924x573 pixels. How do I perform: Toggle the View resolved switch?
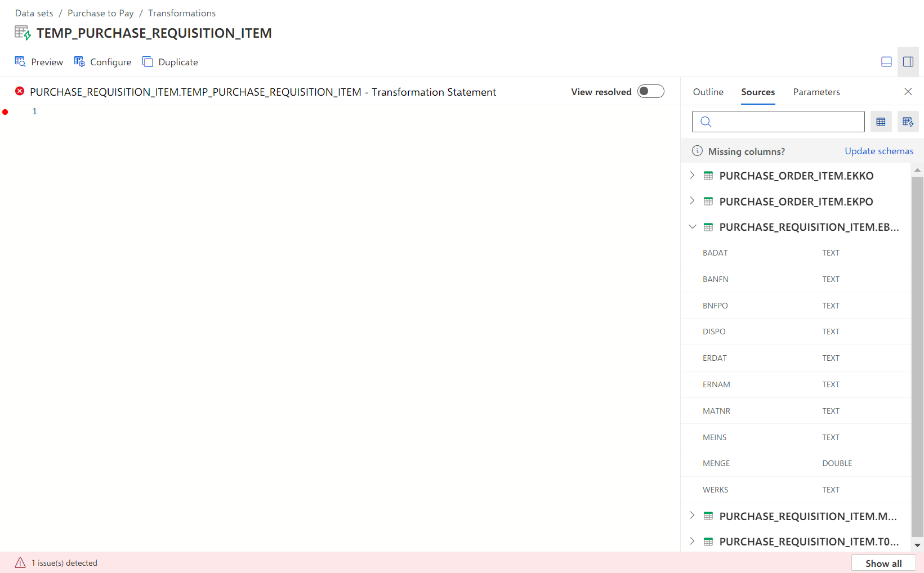[651, 91]
